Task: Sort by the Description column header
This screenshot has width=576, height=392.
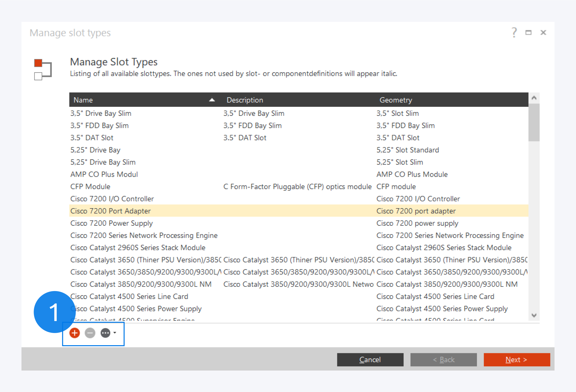Action: pos(245,100)
